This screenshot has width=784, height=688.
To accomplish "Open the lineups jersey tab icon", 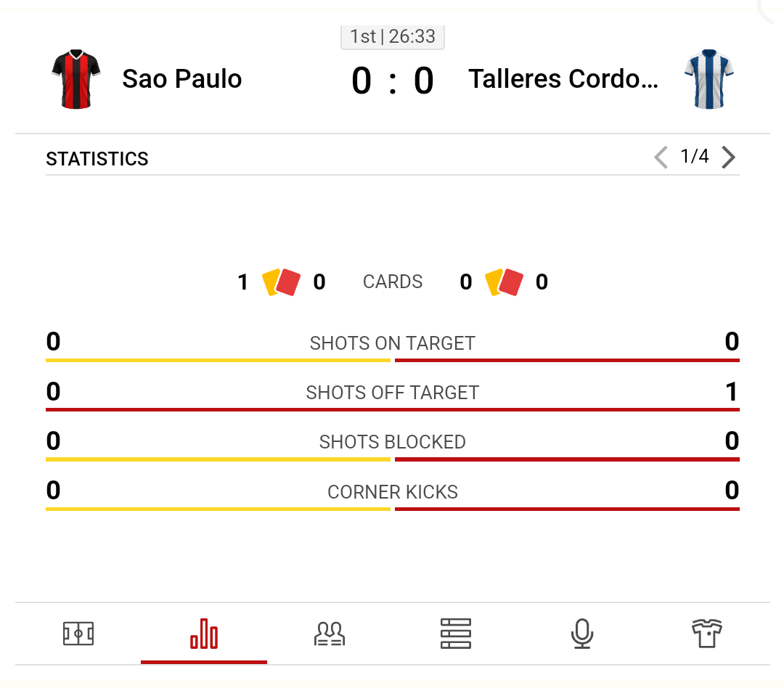I will pos(707,634).
